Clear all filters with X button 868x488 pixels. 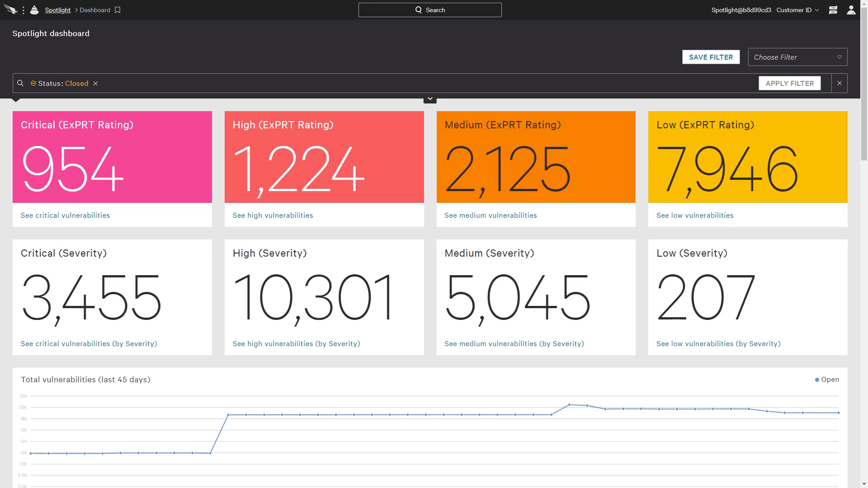coord(840,83)
